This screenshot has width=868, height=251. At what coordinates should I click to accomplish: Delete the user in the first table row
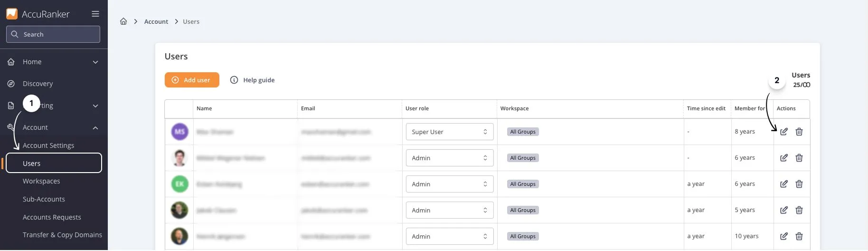coord(799,132)
